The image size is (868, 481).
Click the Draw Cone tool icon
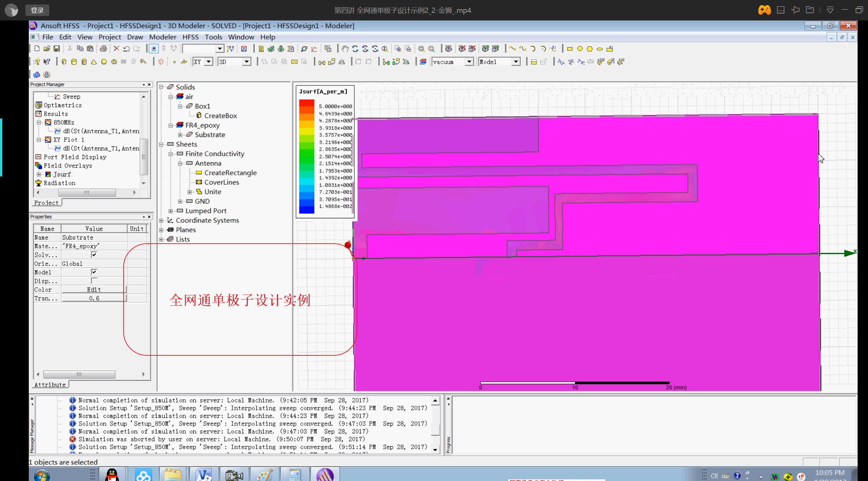[x=94, y=62]
